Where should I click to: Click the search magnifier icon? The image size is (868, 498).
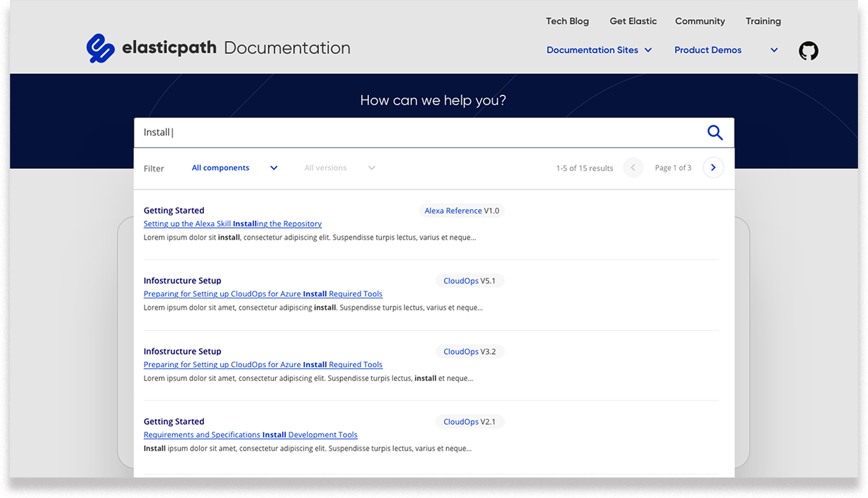pos(714,132)
